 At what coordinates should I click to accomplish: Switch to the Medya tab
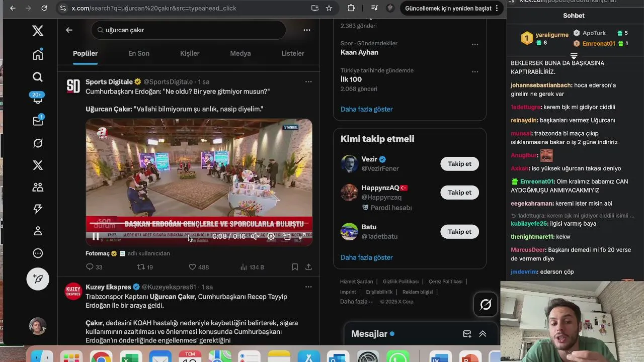[240, 53]
